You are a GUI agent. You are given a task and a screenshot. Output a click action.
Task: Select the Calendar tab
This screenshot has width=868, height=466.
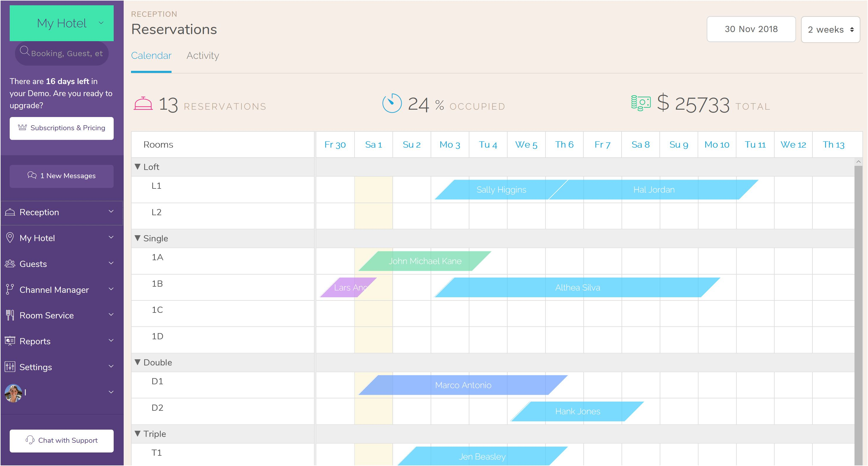coord(151,55)
